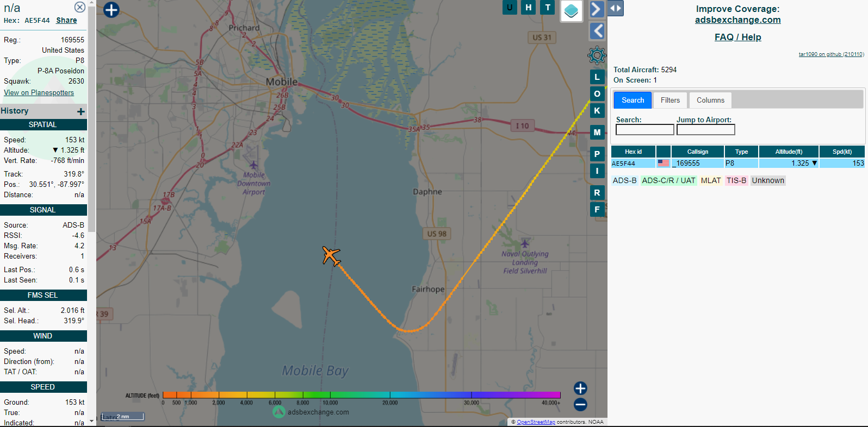Image resolution: width=868 pixels, height=427 pixels.
Task: Open adsbexchange.com coverage link
Action: pos(737,20)
